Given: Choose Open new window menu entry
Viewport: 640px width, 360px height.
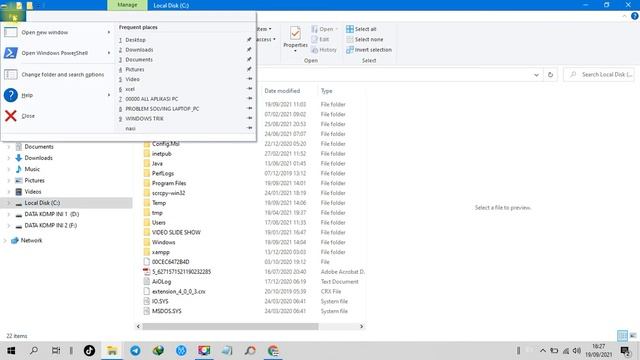Looking at the screenshot, I should 56,32.
